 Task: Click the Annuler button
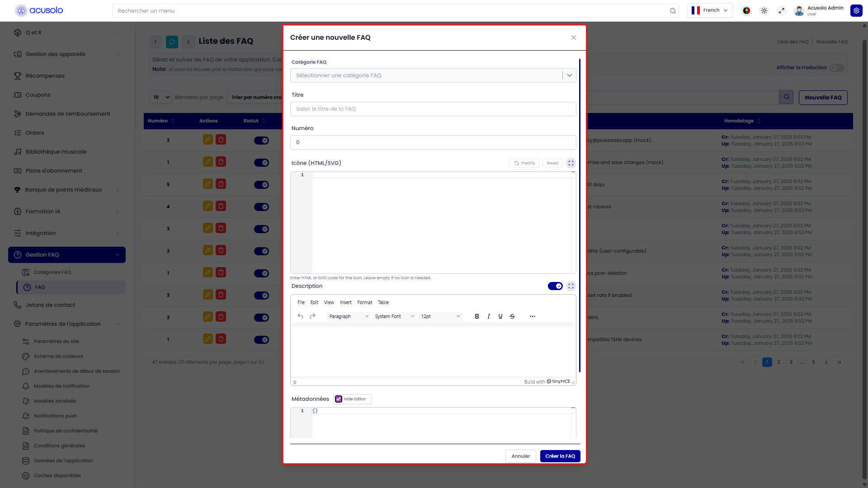click(x=521, y=456)
